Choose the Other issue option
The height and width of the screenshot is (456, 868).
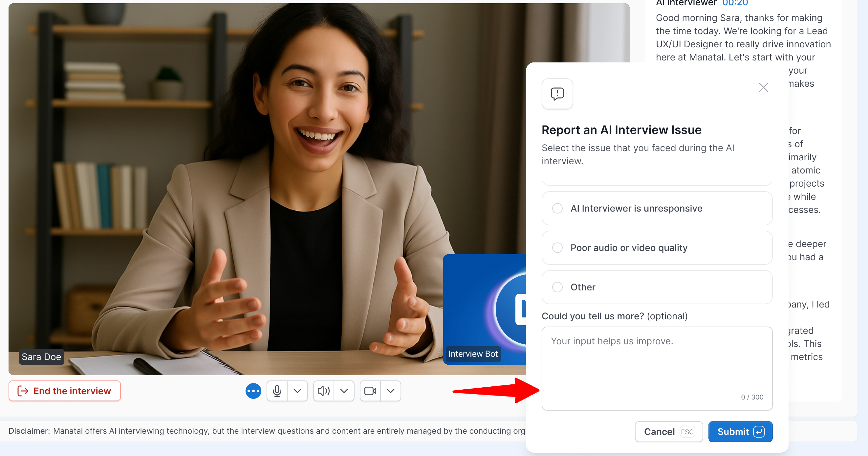click(657, 287)
